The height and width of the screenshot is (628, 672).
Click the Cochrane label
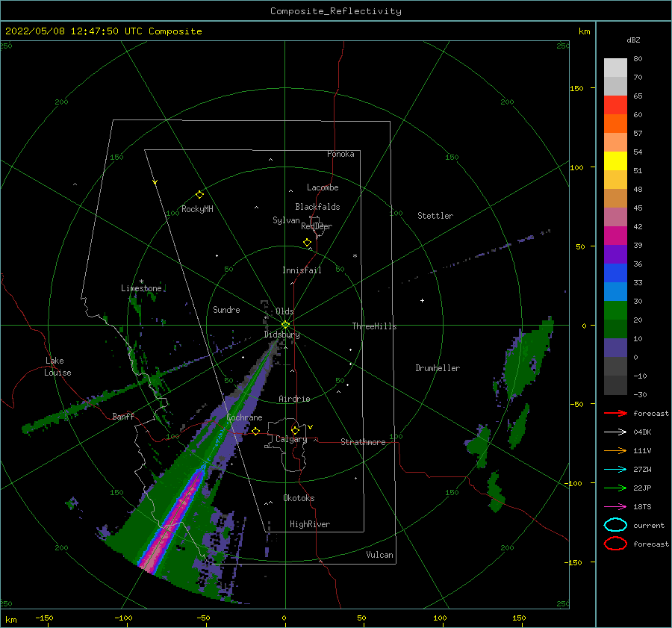pos(244,417)
